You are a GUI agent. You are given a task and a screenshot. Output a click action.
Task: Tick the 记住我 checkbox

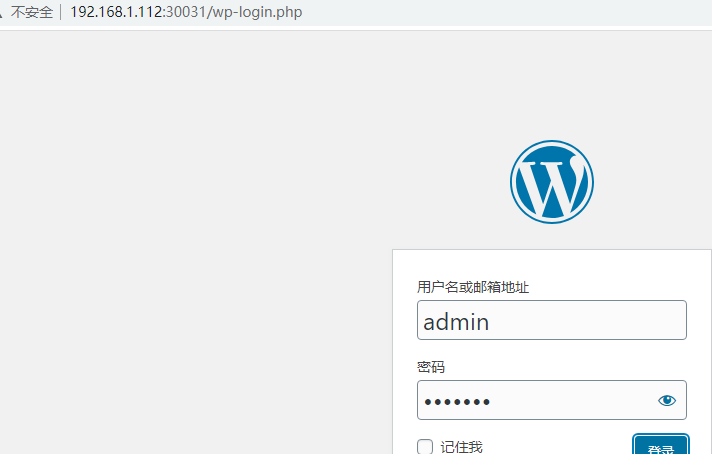tap(425, 447)
